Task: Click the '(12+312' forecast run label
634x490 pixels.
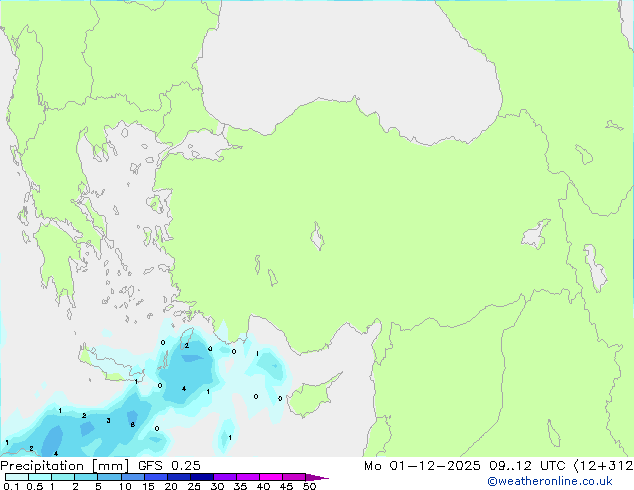Action: [603, 466]
